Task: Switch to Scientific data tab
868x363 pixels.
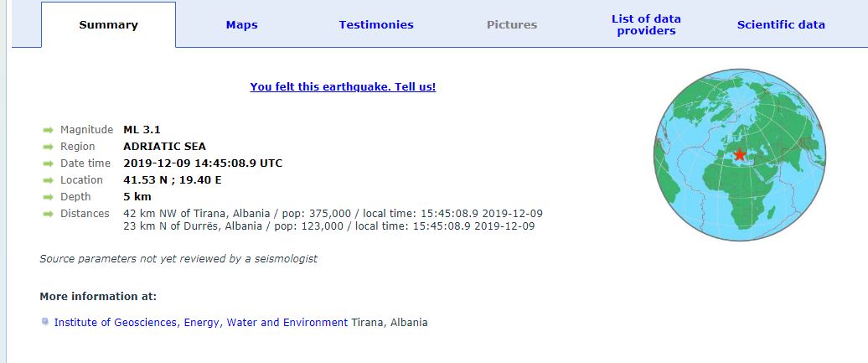Action: pyautogui.click(x=781, y=25)
